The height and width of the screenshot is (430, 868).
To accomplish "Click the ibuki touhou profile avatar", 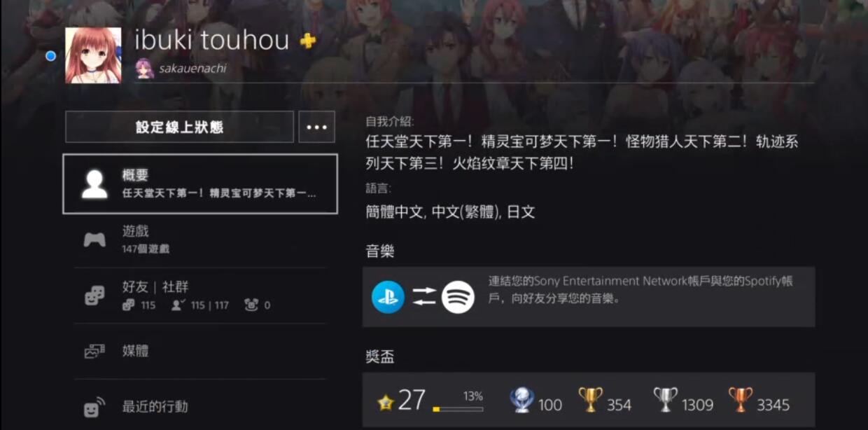I will 93,55.
